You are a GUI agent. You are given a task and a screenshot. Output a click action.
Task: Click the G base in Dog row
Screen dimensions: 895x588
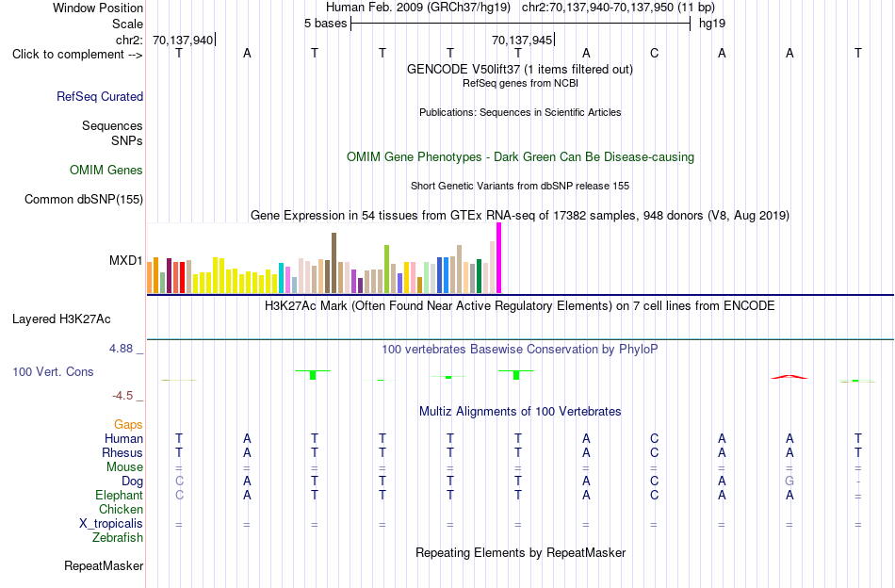[789, 482]
